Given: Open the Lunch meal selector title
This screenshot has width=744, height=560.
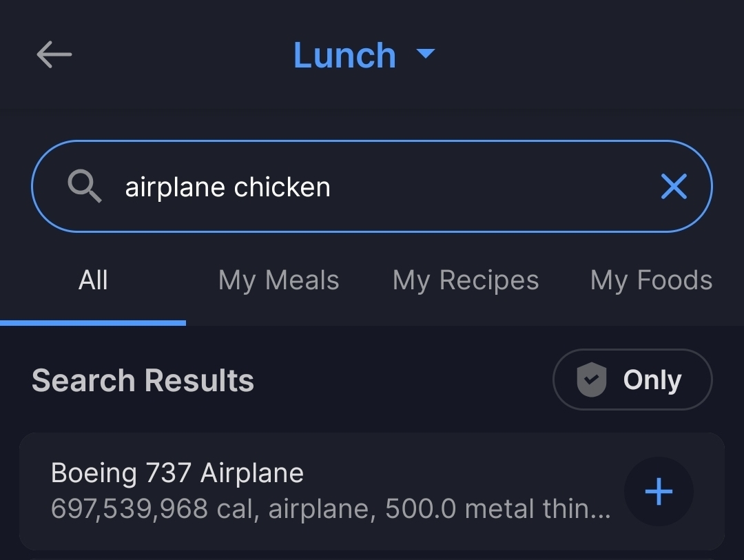Looking at the screenshot, I should (x=344, y=55).
